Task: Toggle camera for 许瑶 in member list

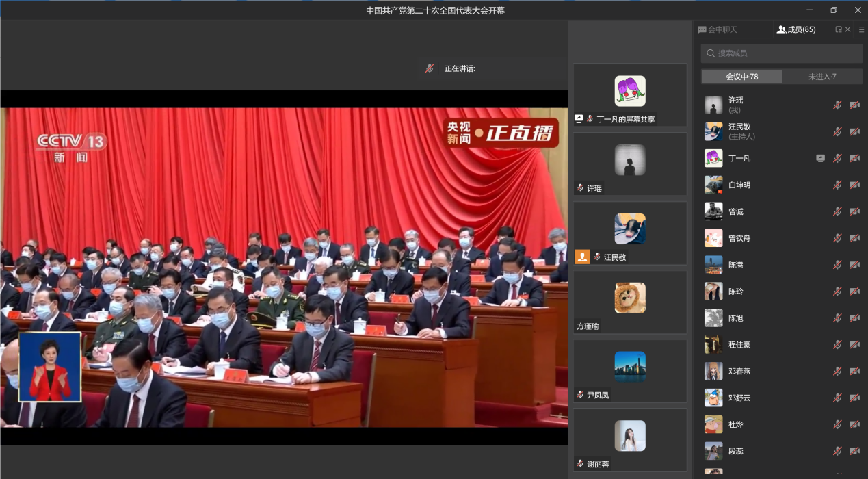Action: tap(854, 105)
